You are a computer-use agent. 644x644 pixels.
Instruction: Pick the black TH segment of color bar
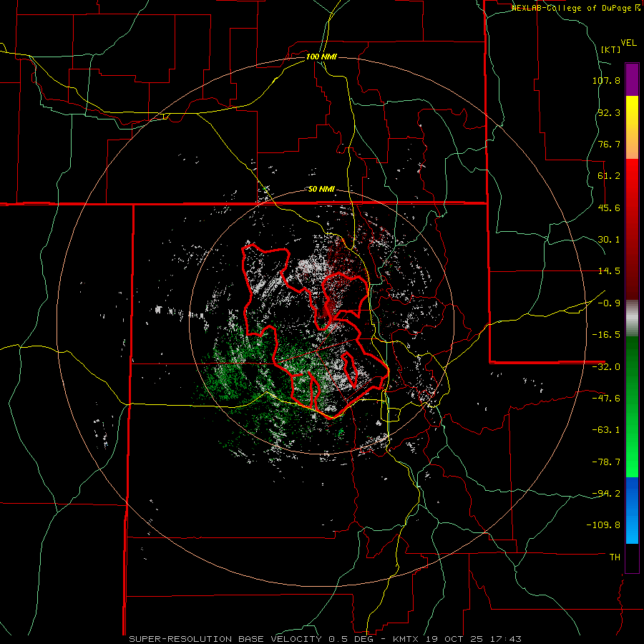point(632,558)
